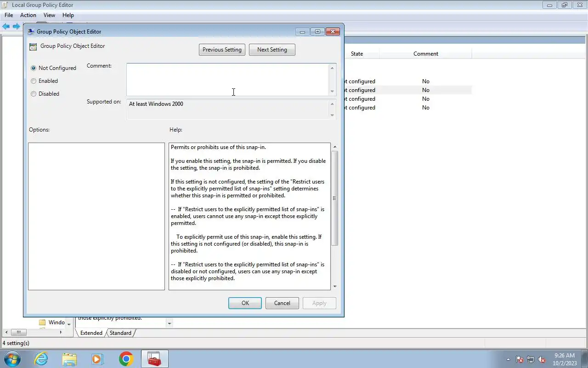The image size is (588, 368).
Task: Click the Comment box scroll up arrow
Action: pyautogui.click(x=332, y=68)
